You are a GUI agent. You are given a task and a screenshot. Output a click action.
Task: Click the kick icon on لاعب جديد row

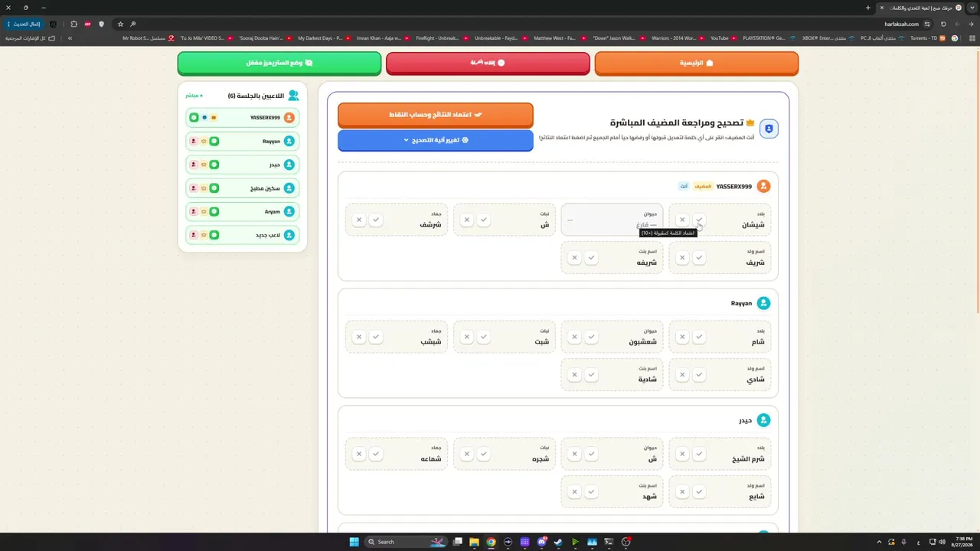194,235
